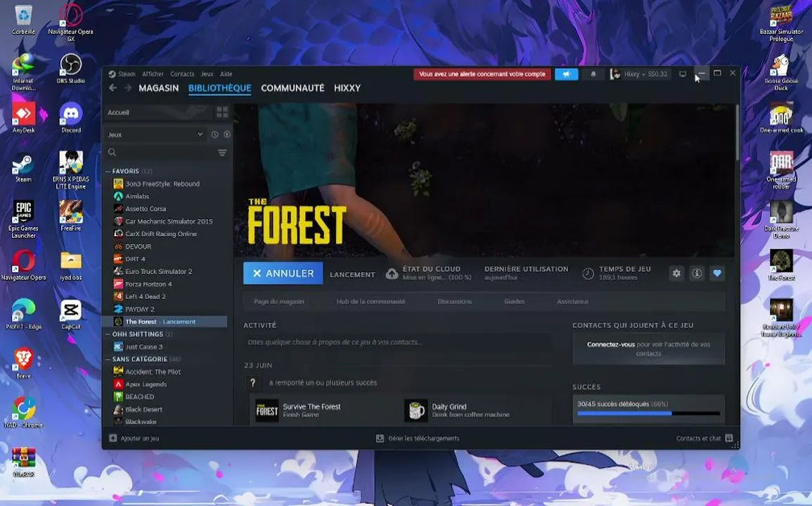Open the Jeux filter dropdown
This screenshot has height=506, width=812.
click(155, 135)
